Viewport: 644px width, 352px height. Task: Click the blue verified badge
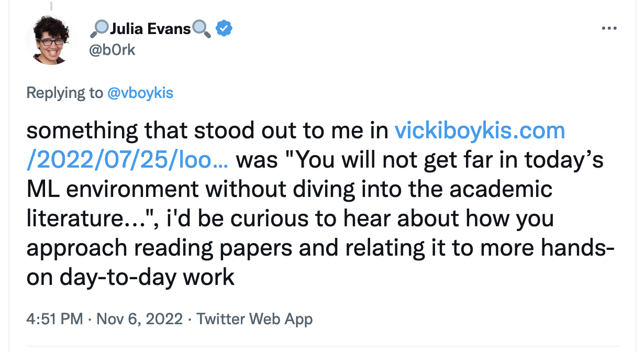point(224,29)
